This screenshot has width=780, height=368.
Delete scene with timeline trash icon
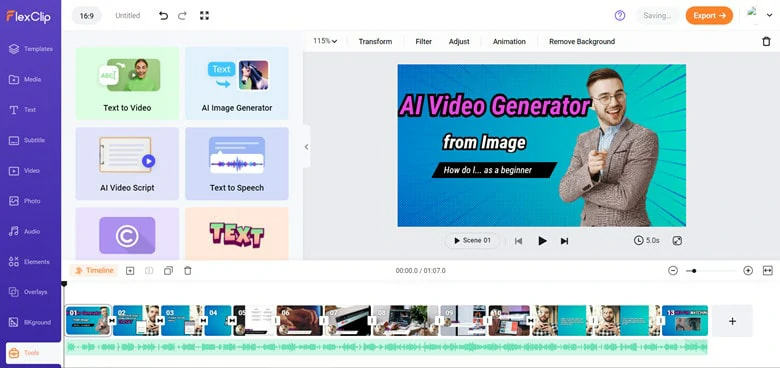point(188,271)
